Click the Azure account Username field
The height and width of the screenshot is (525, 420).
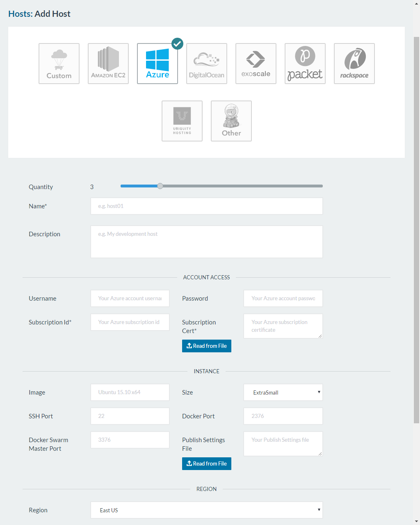[x=130, y=298]
